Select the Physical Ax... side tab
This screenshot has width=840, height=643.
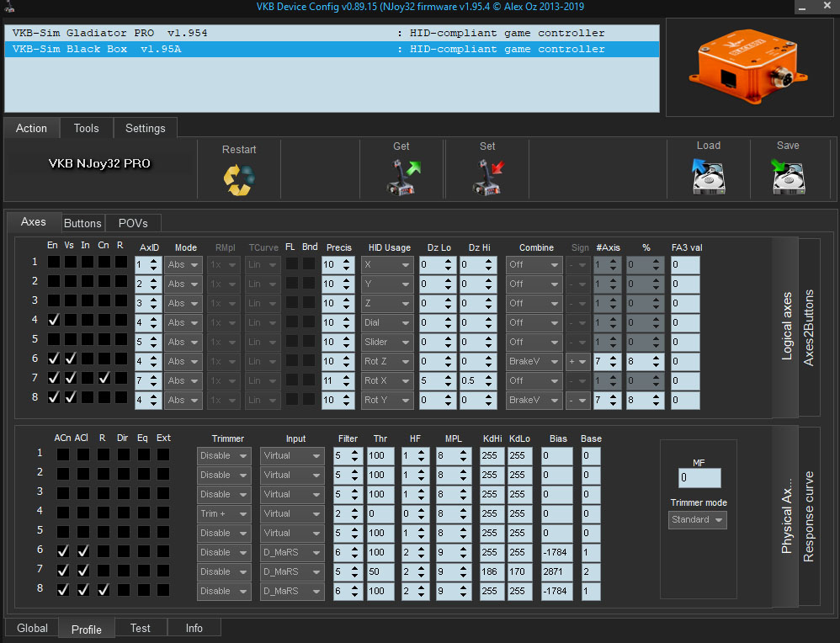(x=786, y=515)
